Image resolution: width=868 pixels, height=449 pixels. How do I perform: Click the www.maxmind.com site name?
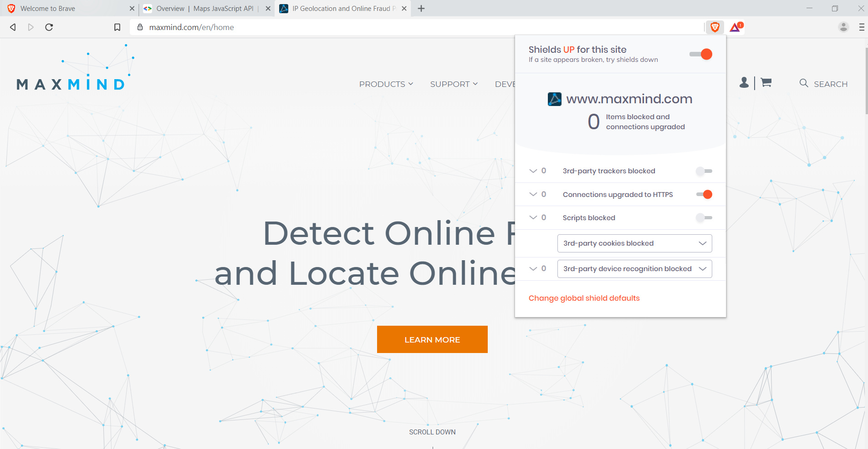pos(629,99)
